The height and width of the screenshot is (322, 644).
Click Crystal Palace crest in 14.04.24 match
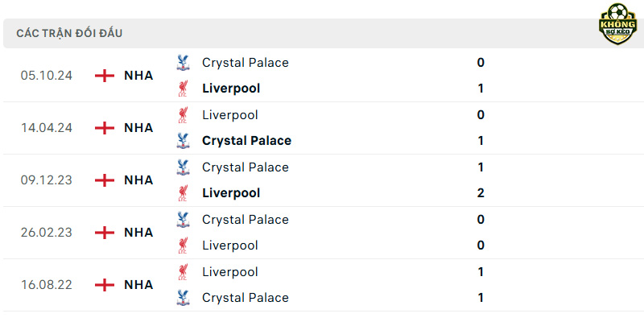[x=183, y=140]
